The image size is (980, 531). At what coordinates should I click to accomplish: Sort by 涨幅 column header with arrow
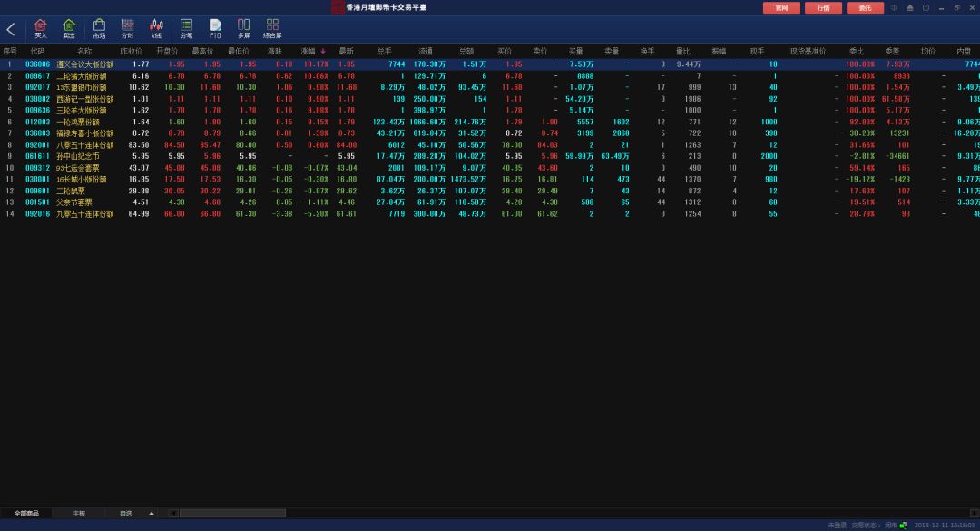tap(312, 52)
